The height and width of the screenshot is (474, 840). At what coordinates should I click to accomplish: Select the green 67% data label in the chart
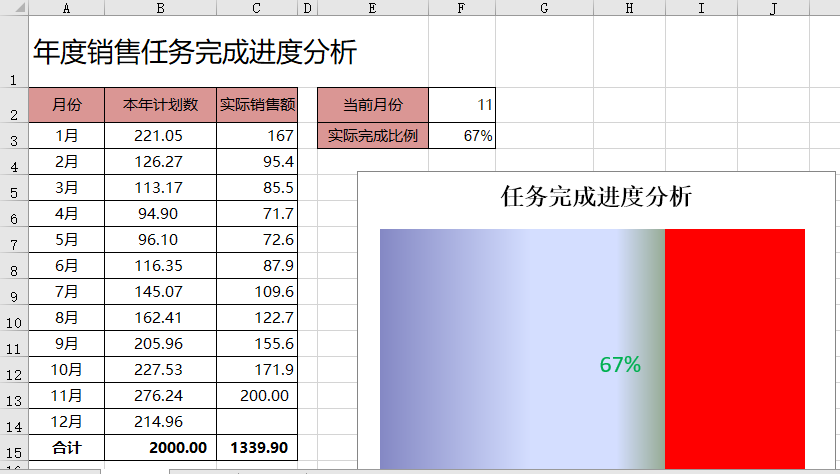[x=620, y=365]
